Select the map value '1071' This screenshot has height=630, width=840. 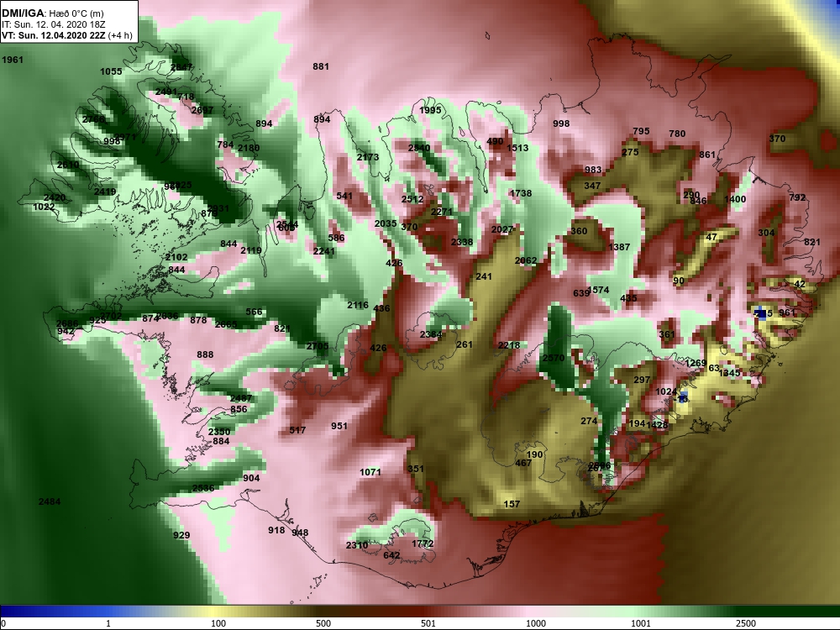coord(370,472)
